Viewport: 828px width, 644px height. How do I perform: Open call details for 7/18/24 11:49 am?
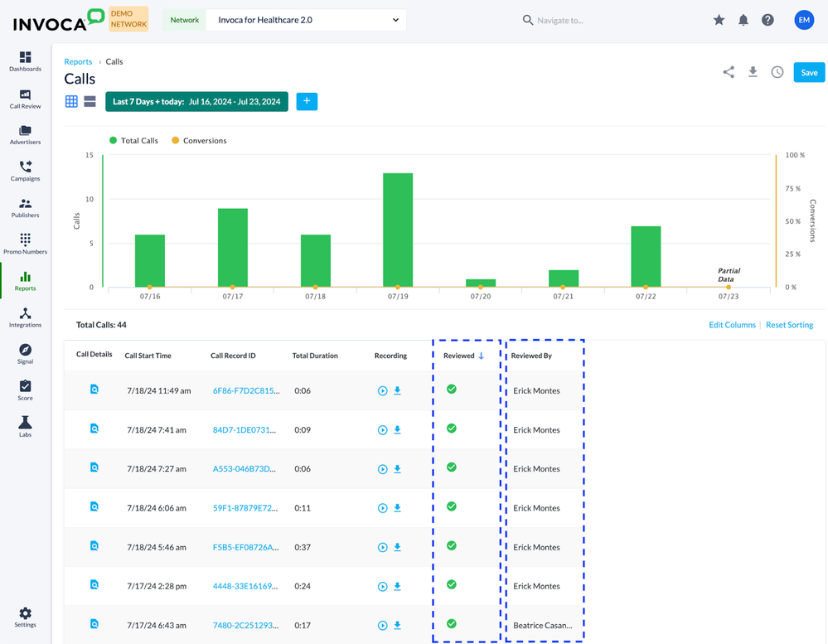click(x=94, y=390)
